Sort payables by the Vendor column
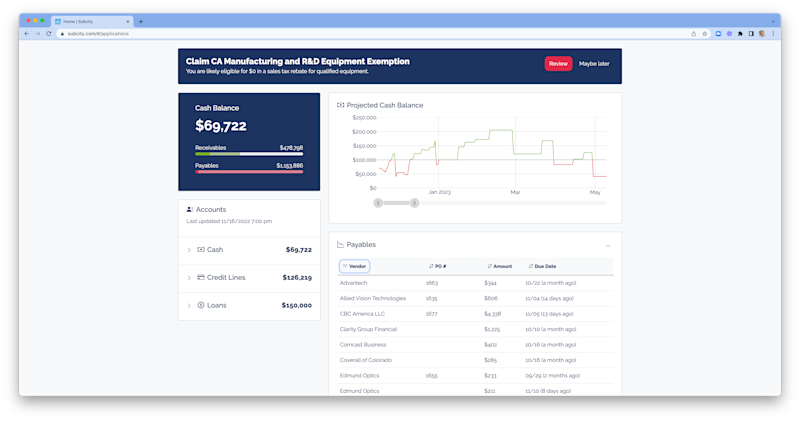 355,266
